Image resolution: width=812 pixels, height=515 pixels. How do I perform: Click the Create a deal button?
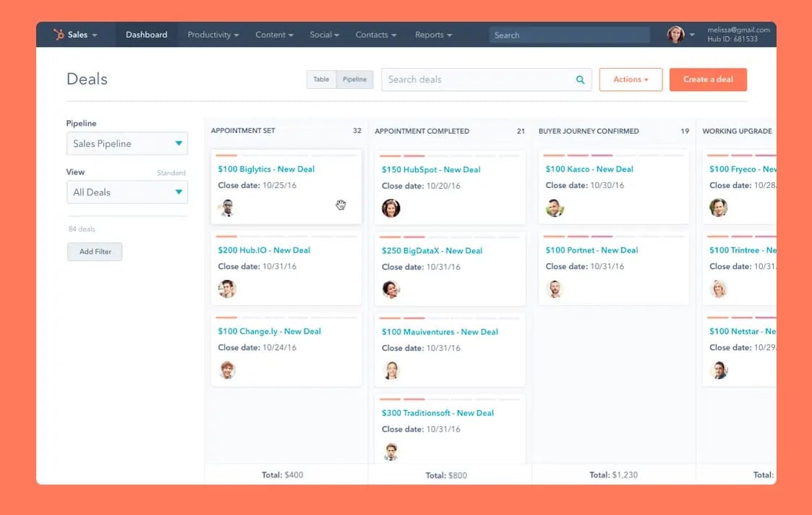(708, 80)
